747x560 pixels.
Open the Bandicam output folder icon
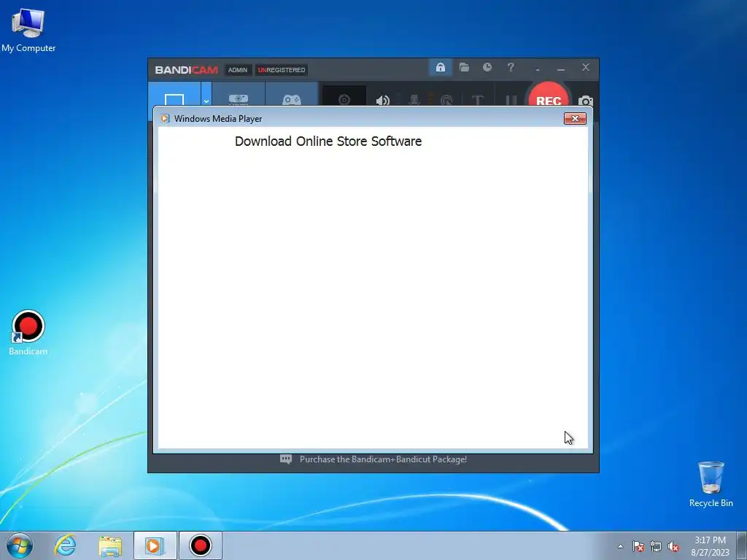click(464, 68)
